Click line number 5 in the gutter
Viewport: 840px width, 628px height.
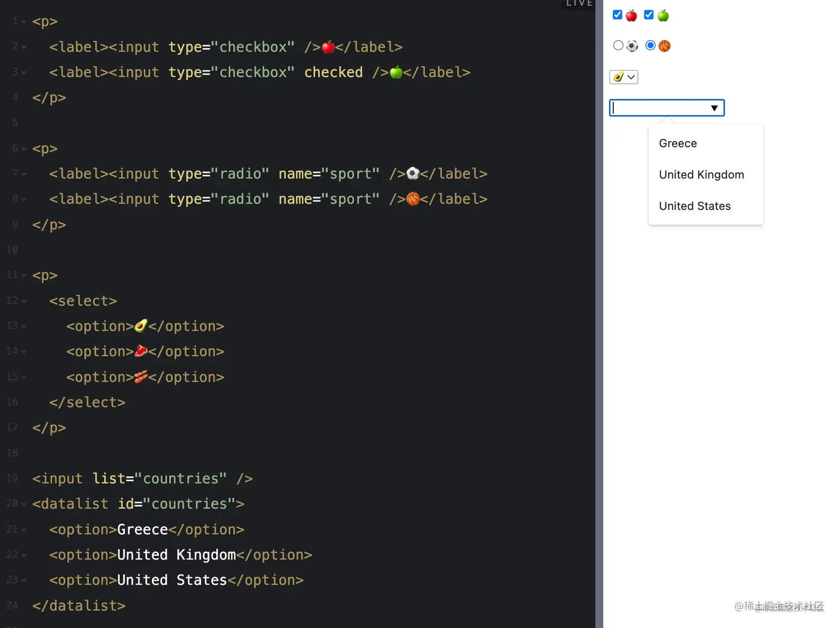point(15,122)
